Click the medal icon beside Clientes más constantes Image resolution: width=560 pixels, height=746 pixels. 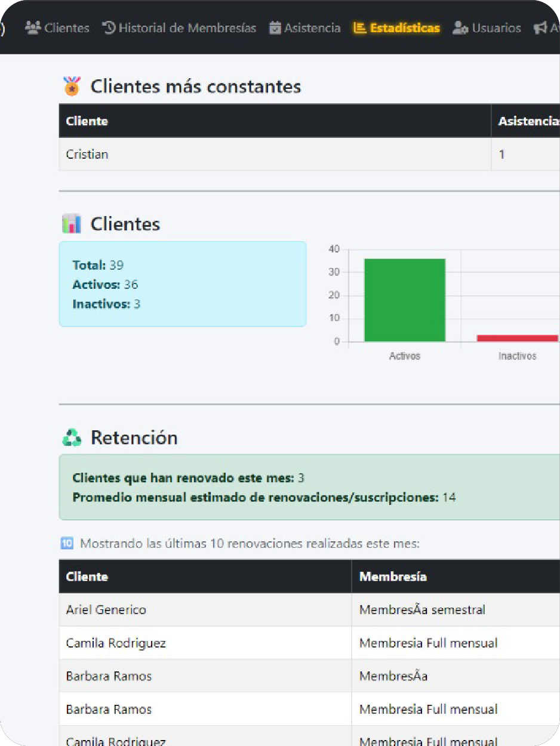(72, 86)
